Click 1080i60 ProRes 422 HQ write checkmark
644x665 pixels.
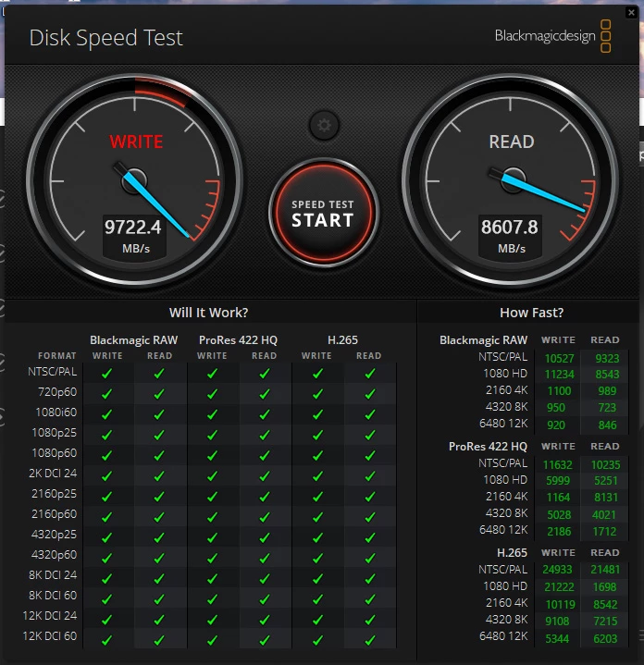tap(212, 414)
